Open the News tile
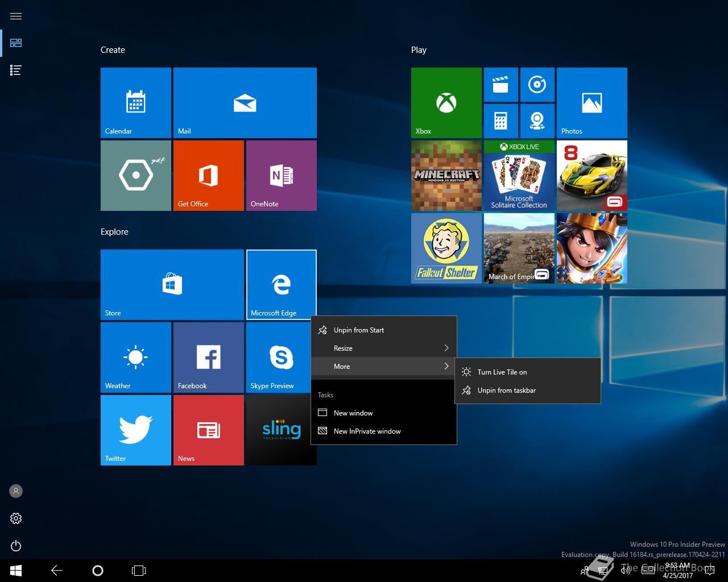 pyautogui.click(x=209, y=430)
